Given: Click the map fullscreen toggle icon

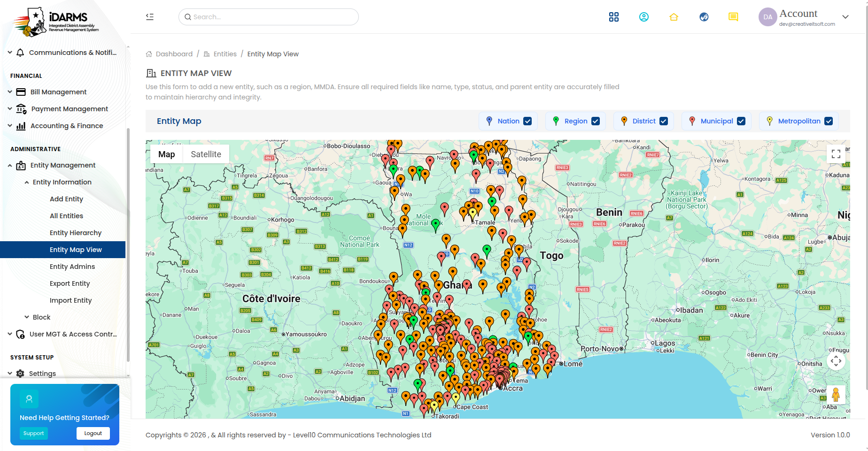Looking at the screenshot, I should 836,154.
